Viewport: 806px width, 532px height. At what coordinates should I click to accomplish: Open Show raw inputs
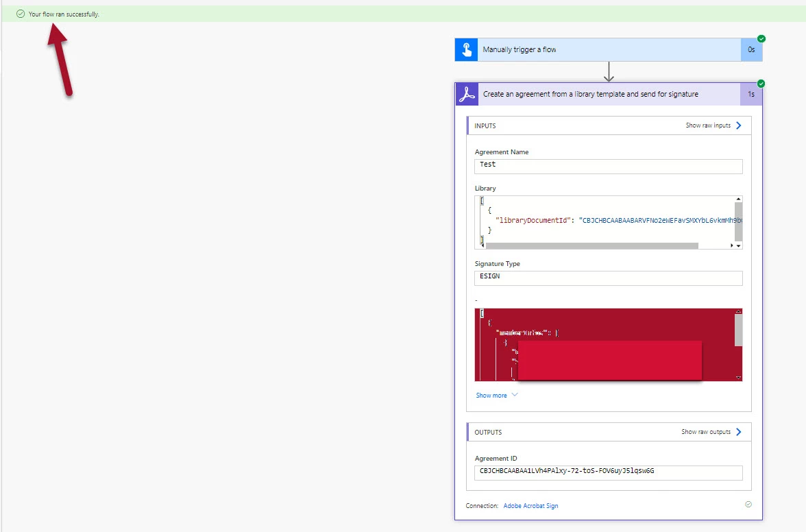click(x=708, y=125)
